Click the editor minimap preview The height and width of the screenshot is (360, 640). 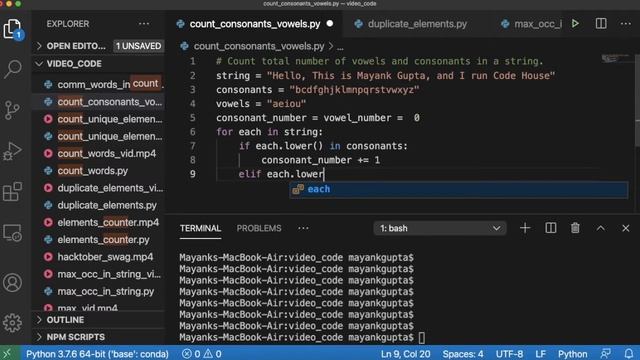point(616,58)
